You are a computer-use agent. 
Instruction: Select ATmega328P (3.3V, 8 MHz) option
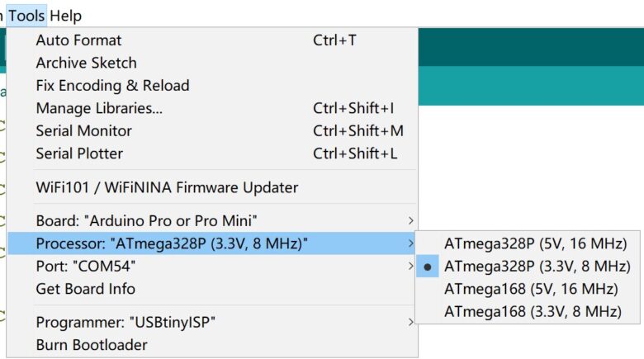pos(528,267)
